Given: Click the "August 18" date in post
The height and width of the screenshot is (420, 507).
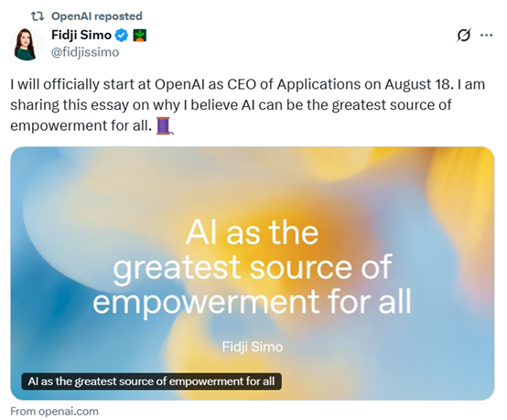Looking at the screenshot, I should click(417, 84).
